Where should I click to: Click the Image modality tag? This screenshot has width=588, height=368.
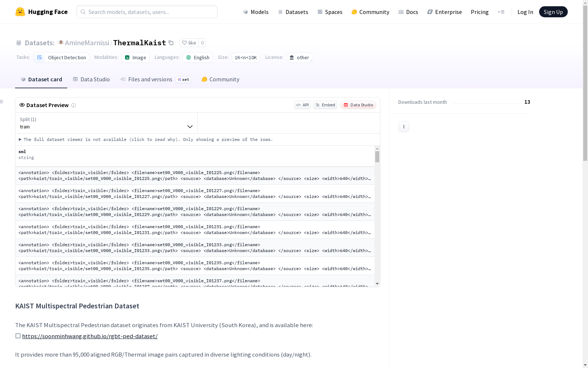pyautogui.click(x=136, y=57)
